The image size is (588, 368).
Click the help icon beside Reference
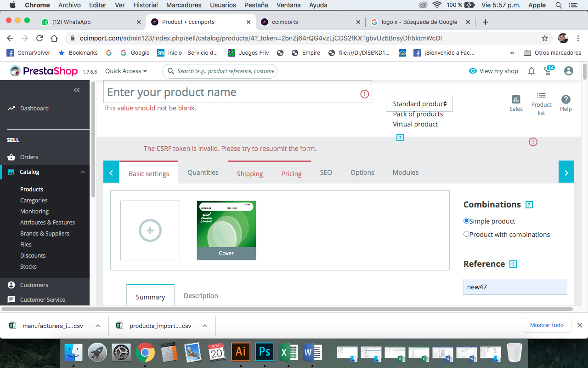(514, 264)
